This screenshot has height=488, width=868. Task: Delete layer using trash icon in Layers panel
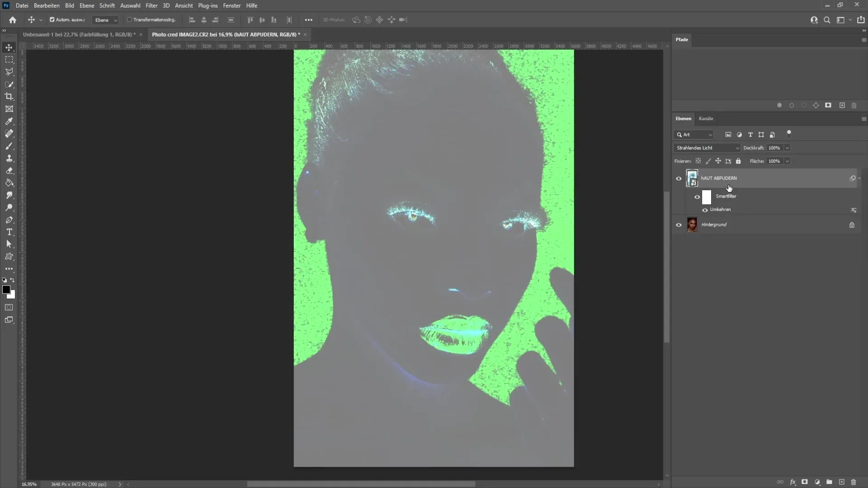[x=854, y=482]
